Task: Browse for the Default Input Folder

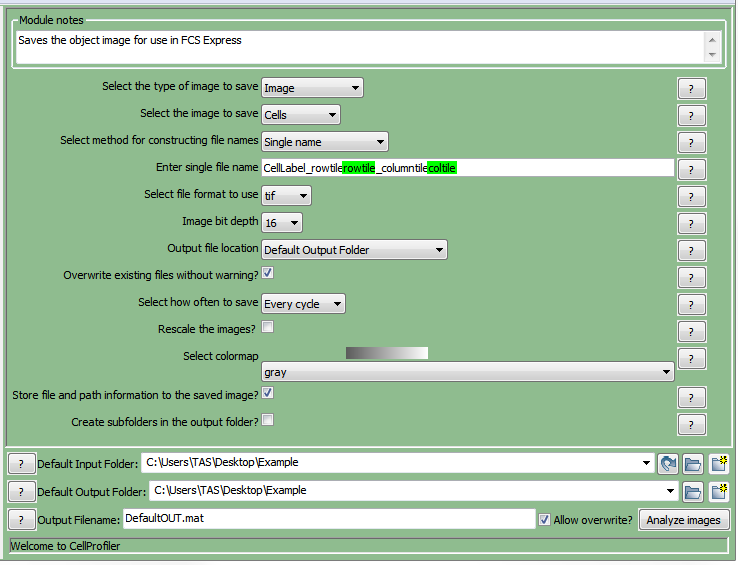Action: [693, 463]
